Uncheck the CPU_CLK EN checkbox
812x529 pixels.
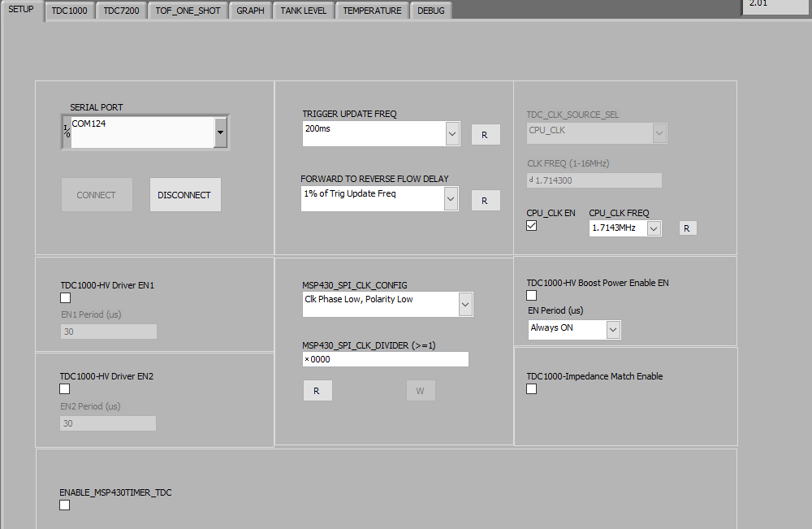pyautogui.click(x=531, y=226)
